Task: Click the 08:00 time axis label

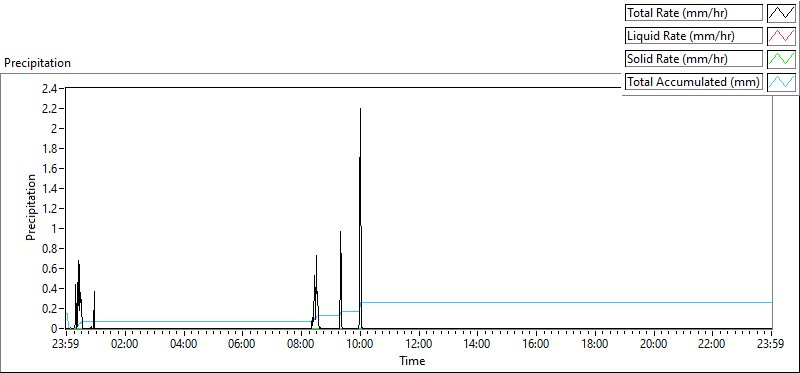Action: coord(302,343)
